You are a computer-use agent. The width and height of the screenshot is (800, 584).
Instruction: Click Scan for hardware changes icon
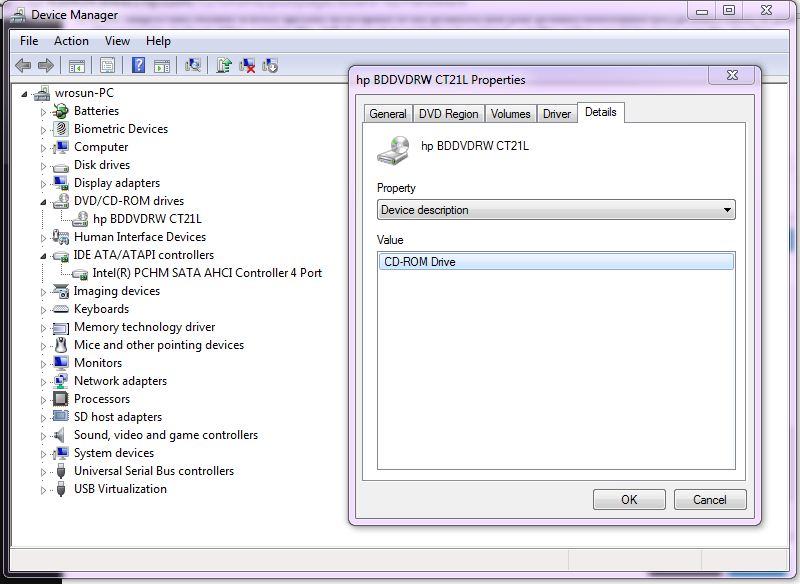click(193, 65)
